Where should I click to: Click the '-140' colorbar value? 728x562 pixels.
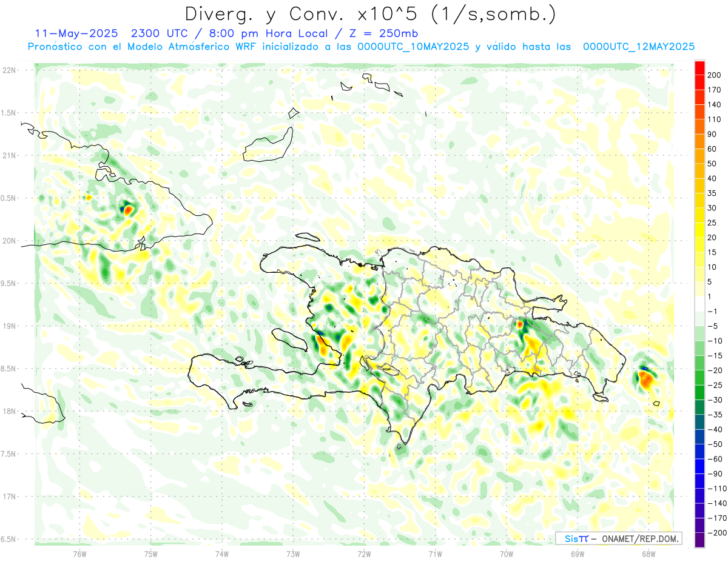[x=717, y=504]
